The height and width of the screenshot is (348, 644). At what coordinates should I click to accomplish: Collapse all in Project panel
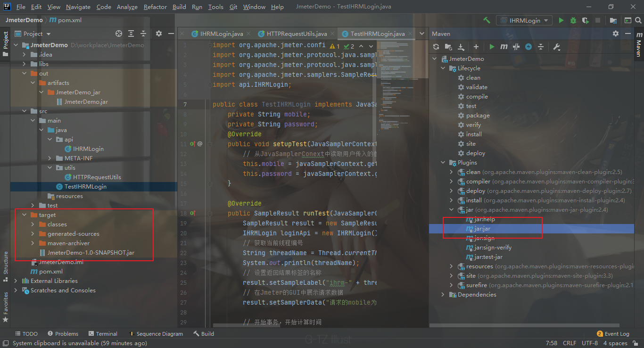pyautogui.click(x=143, y=33)
